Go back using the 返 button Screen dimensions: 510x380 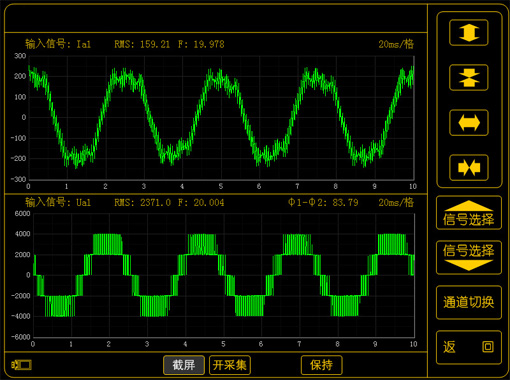click(469, 347)
